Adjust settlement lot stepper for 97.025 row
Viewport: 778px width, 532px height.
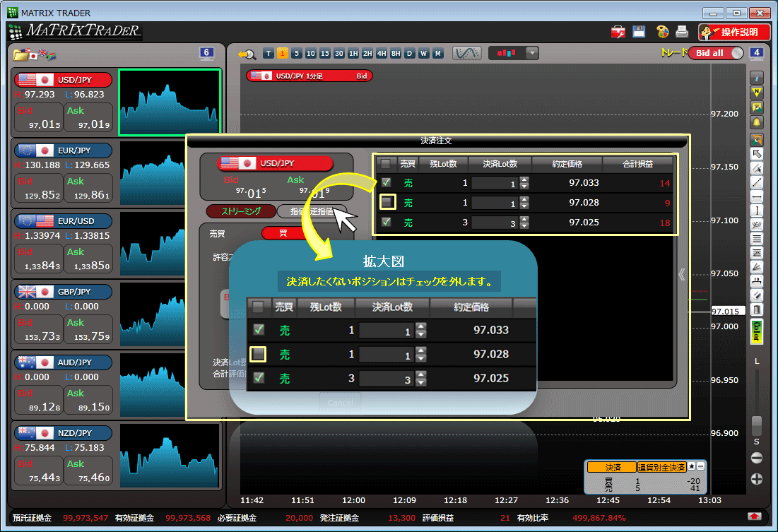click(524, 223)
